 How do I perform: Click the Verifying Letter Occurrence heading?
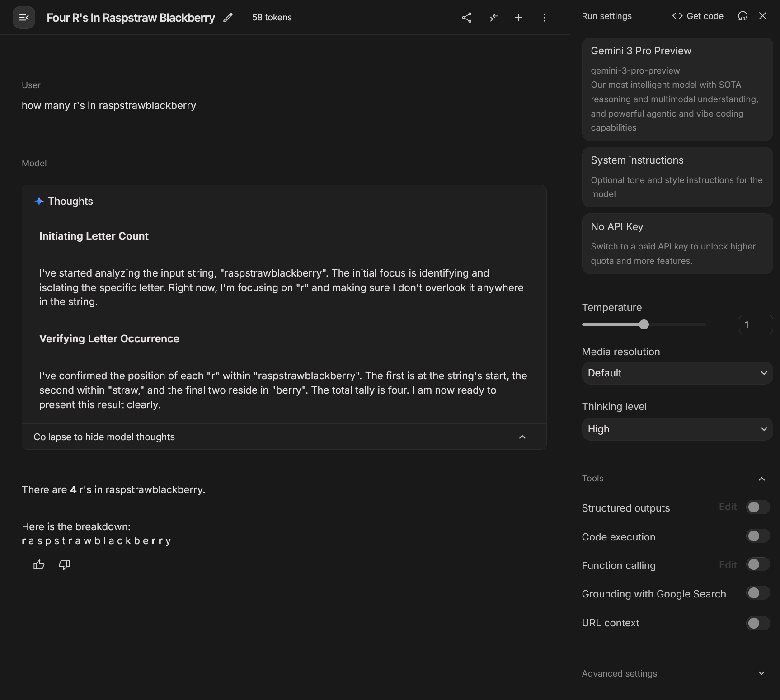[x=109, y=338]
